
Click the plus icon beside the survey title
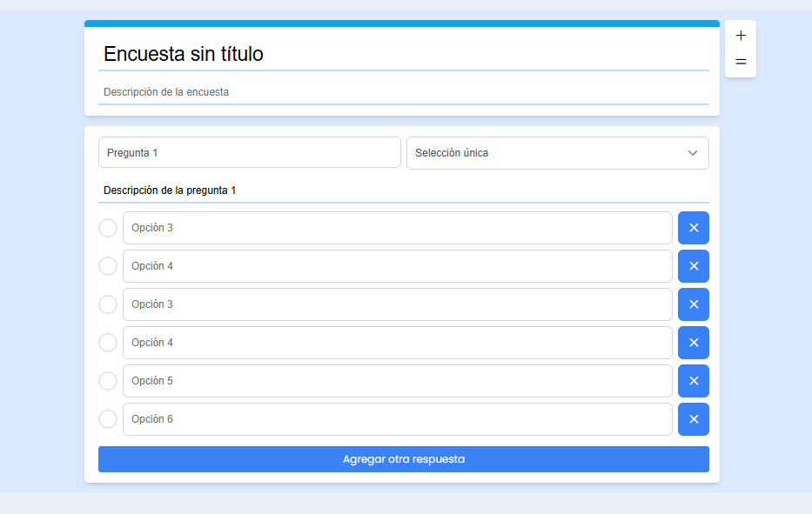[741, 36]
